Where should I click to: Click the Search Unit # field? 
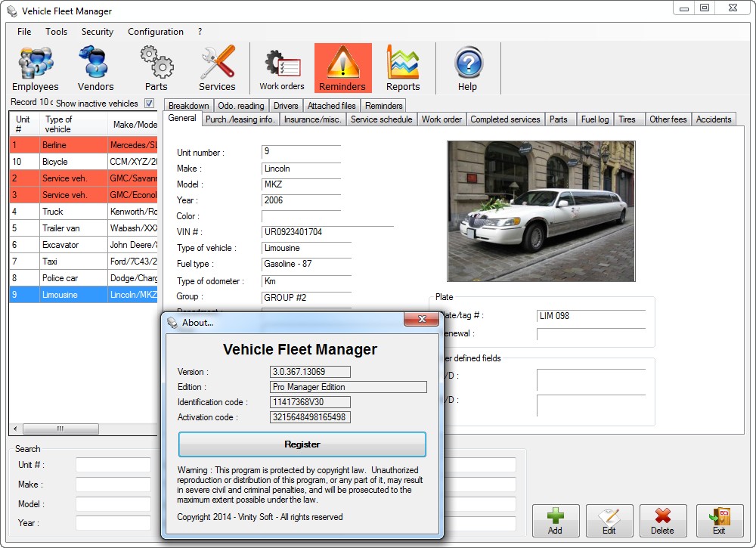[113, 465]
